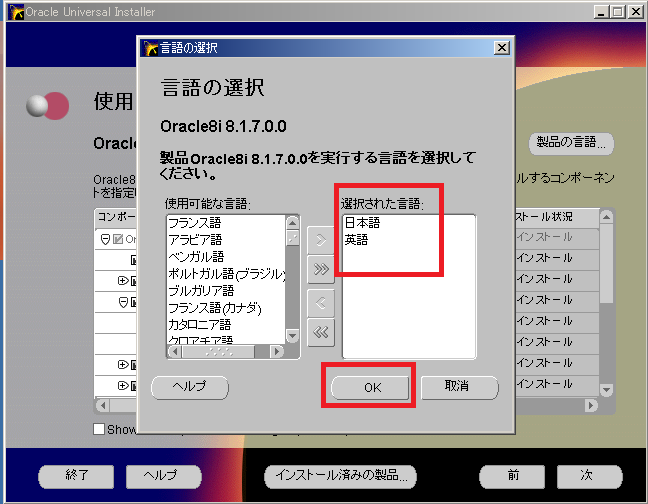This screenshot has width=648, height=504.
Task: Click the available languages list's up arrow
Action: coord(292,223)
